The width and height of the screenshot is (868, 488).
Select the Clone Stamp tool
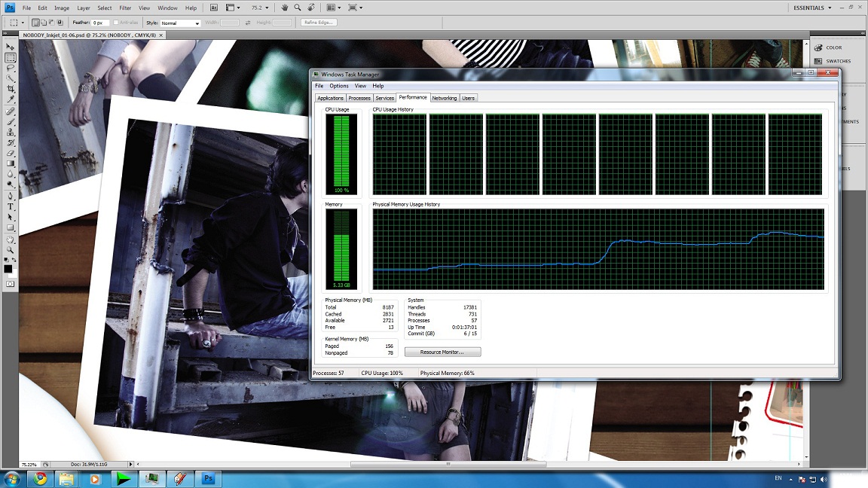(x=11, y=133)
